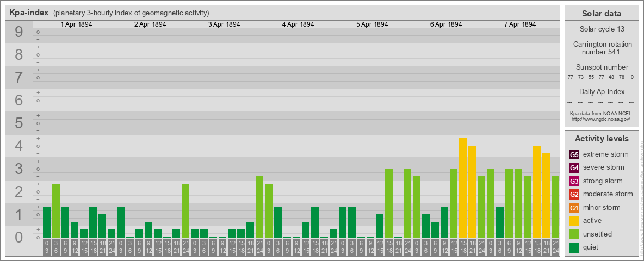Click the G4 severe storm badge
The width and height of the screenshot is (644, 261).
pos(574,167)
